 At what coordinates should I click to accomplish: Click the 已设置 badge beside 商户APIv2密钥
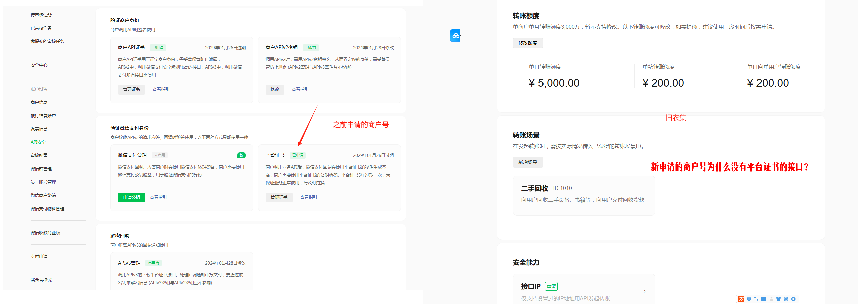[x=311, y=48]
